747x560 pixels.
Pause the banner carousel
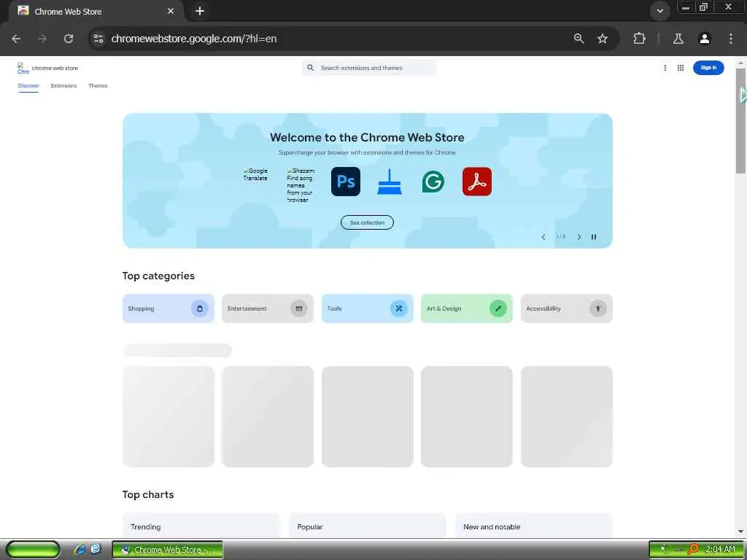tap(594, 237)
